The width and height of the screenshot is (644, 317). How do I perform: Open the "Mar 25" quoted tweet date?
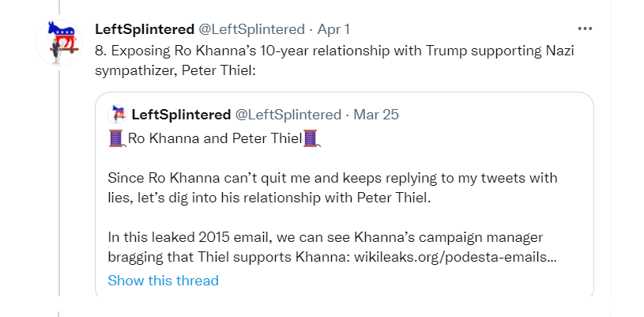point(376,114)
